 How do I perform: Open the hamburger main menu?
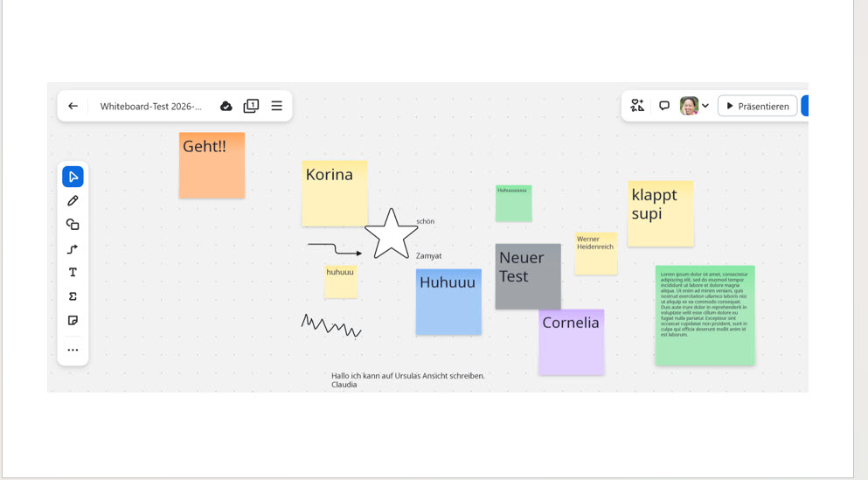point(276,106)
